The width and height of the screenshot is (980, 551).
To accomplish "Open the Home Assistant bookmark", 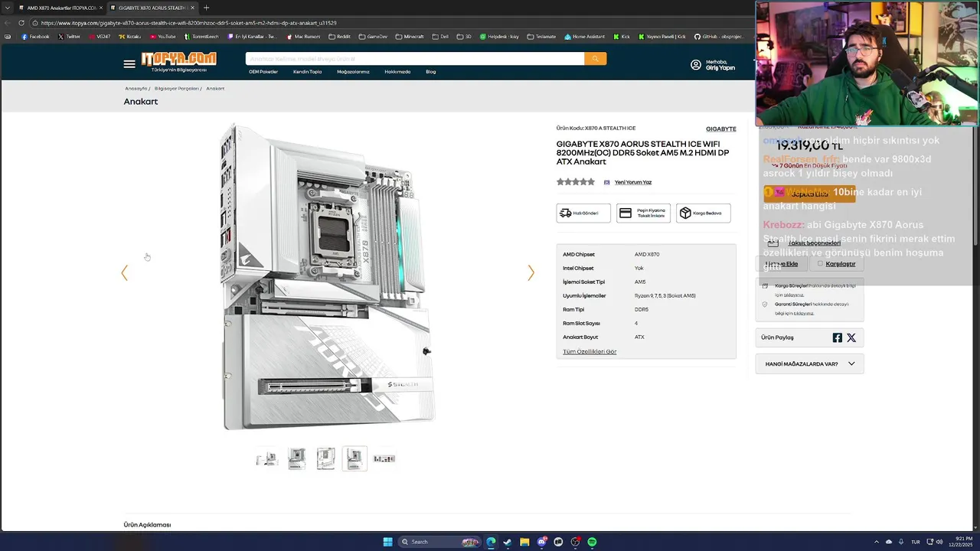I will 585,37.
